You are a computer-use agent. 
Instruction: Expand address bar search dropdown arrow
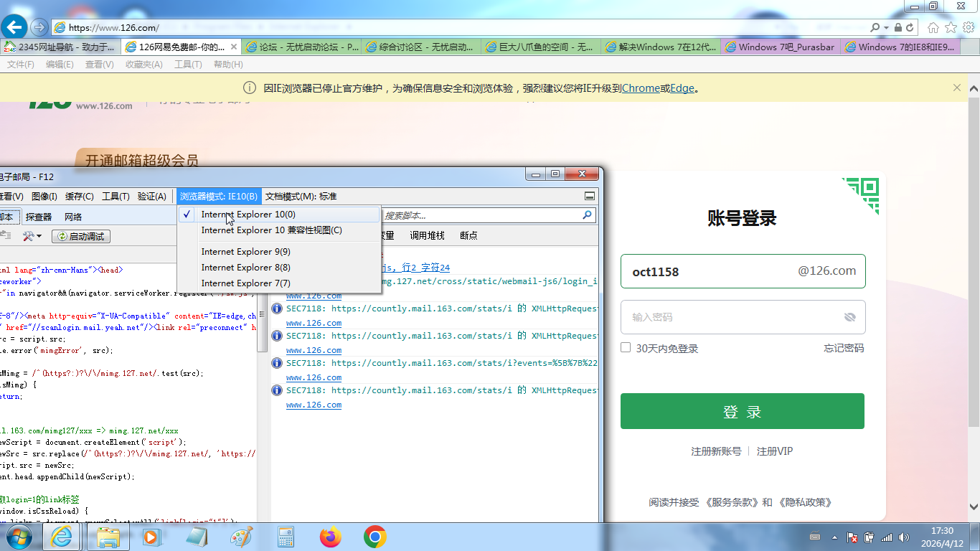point(886,27)
